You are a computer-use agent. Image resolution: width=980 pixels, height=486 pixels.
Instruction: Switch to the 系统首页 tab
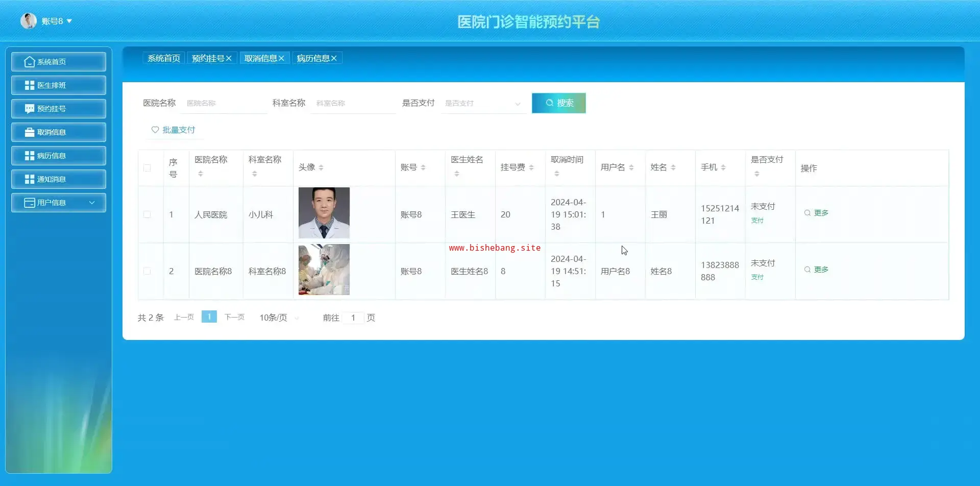pyautogui.click(x=164, y=59)
